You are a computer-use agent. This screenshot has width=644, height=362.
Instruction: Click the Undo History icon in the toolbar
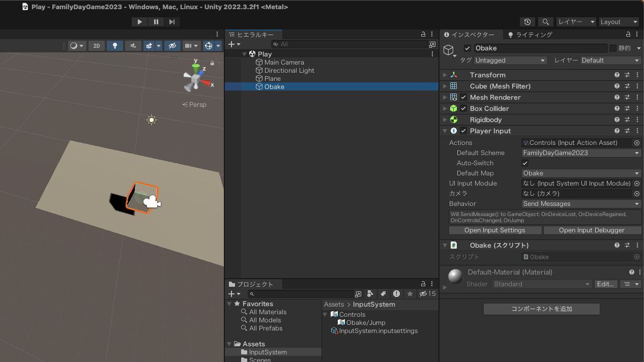click(527, 21)
